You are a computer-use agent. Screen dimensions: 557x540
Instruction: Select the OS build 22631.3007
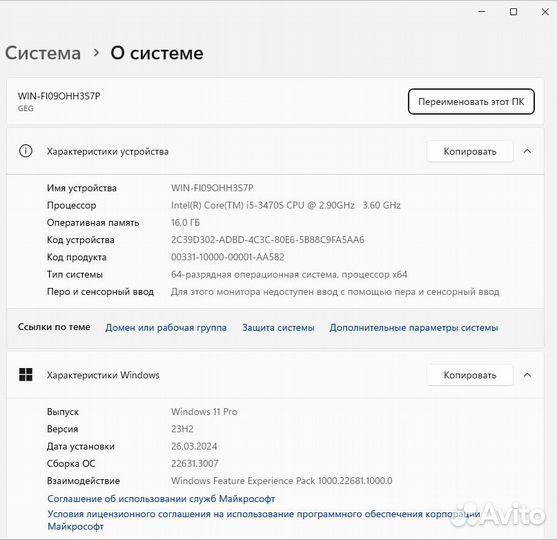coord(195,464)
